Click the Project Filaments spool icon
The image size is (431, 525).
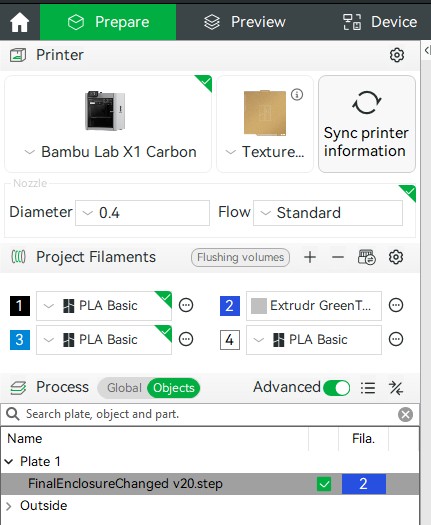pos(18,257)
